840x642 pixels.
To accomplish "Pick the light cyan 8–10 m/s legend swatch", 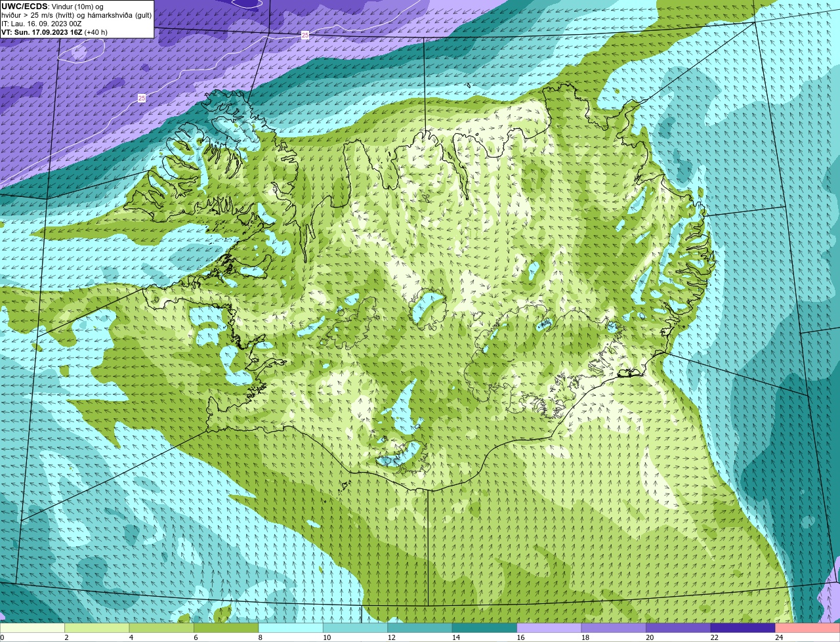I will [x=291, y=628].
